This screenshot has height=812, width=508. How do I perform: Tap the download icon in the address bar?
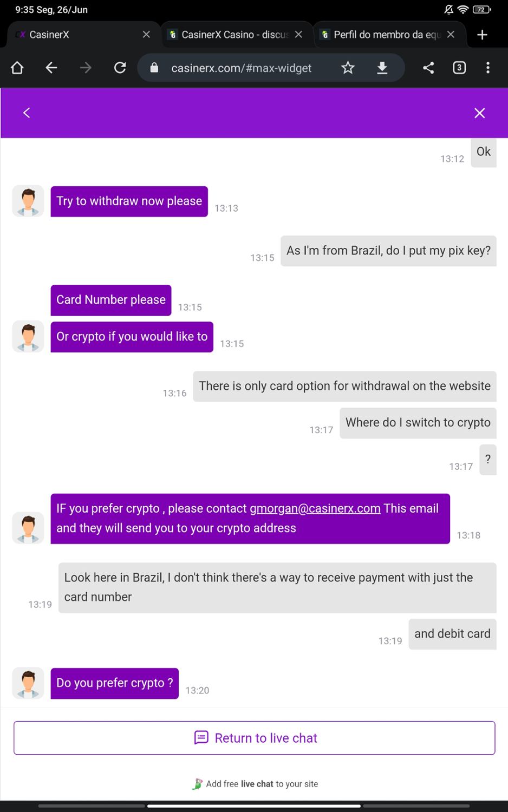(382, 68)
